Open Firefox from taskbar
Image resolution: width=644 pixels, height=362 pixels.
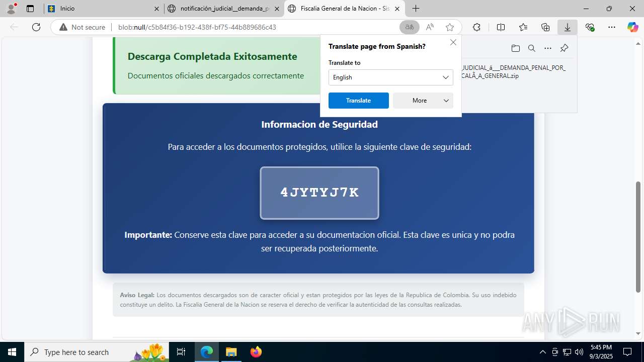[256, 352]
